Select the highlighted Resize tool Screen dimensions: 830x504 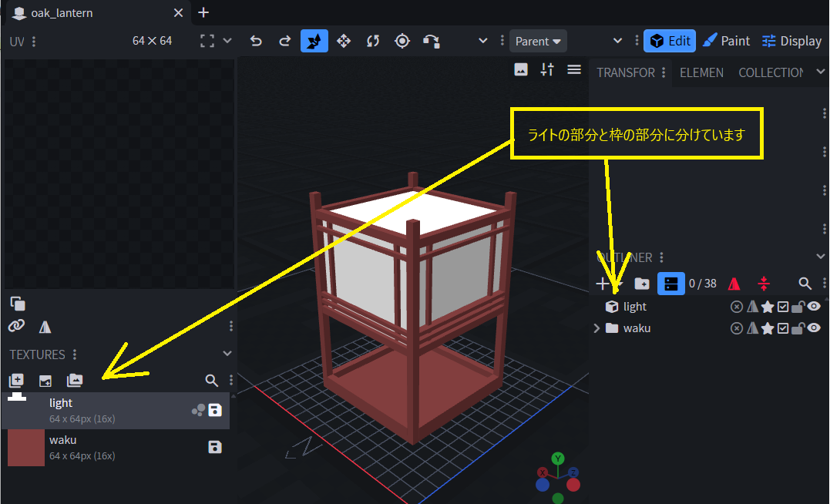click(314, 41)
